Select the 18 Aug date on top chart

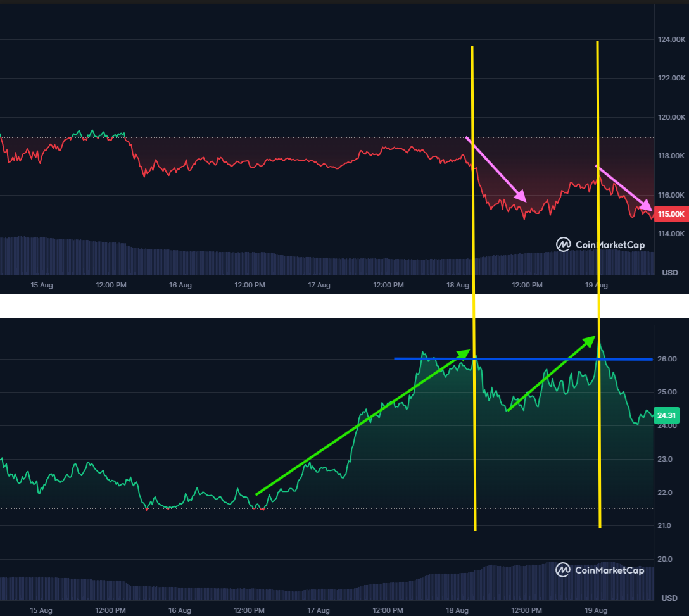coord(458,285)
